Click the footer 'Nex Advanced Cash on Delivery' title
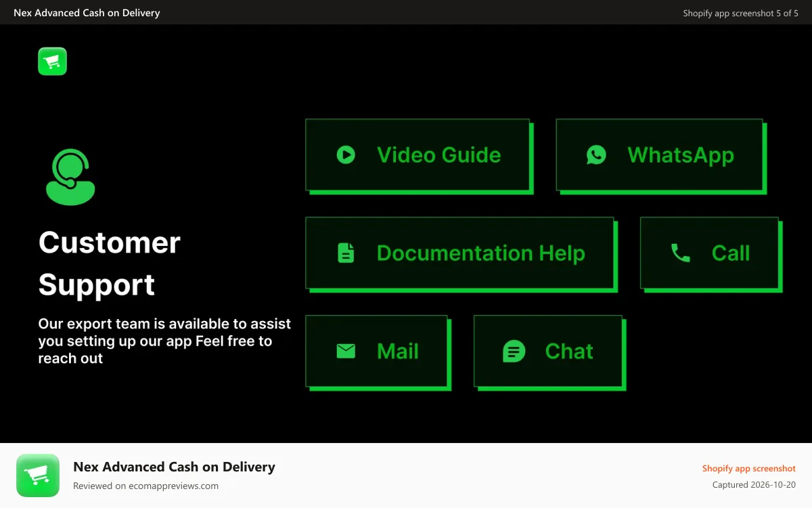The image size is (812, 508). pos(174,467)
